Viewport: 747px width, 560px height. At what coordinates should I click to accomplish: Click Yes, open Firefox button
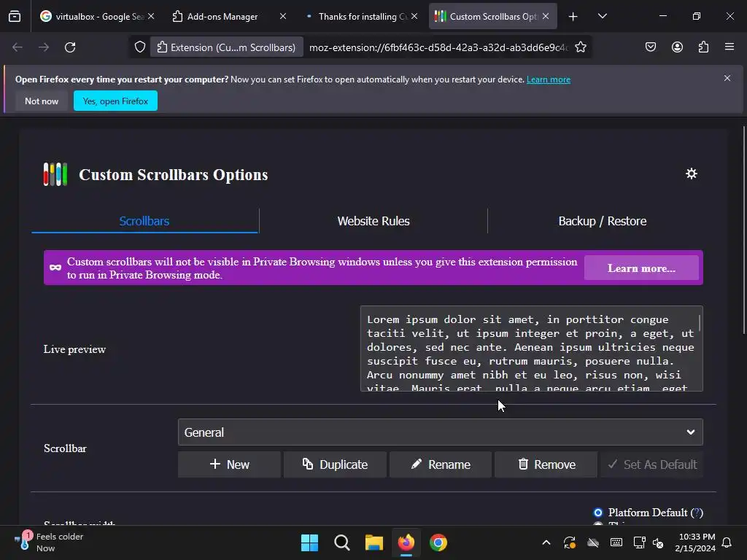115,101
